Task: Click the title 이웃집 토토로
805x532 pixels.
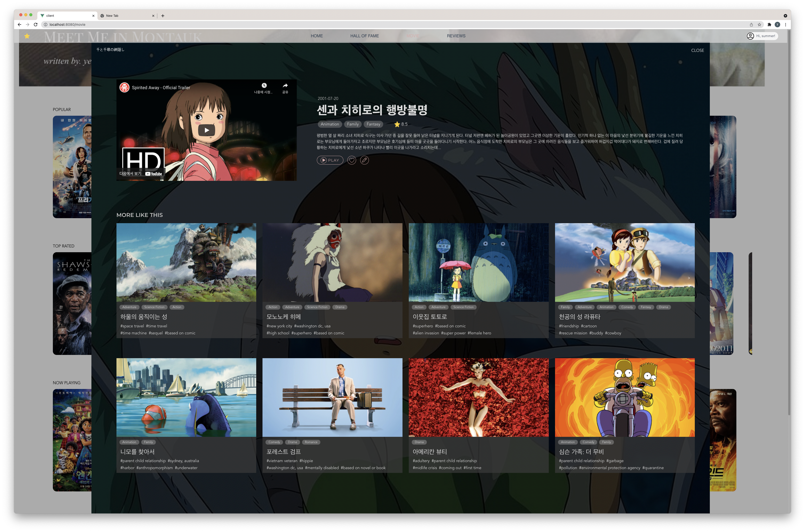Action: [430, 317]
